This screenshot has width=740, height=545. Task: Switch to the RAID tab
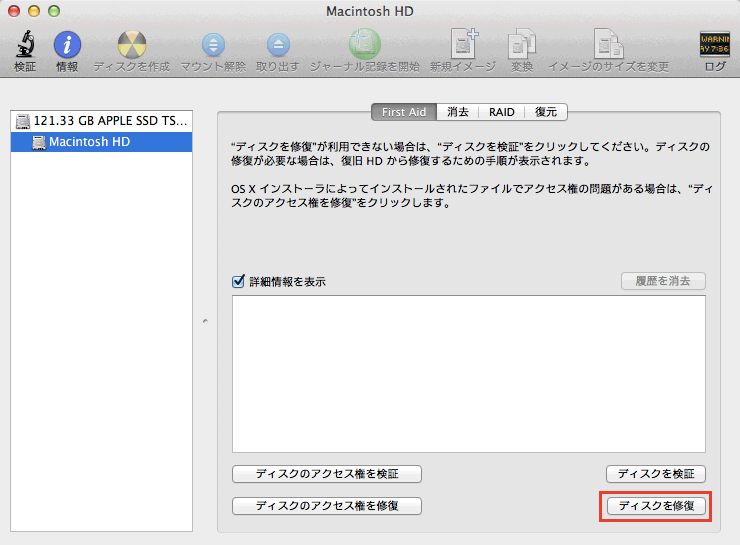[502, 112]
